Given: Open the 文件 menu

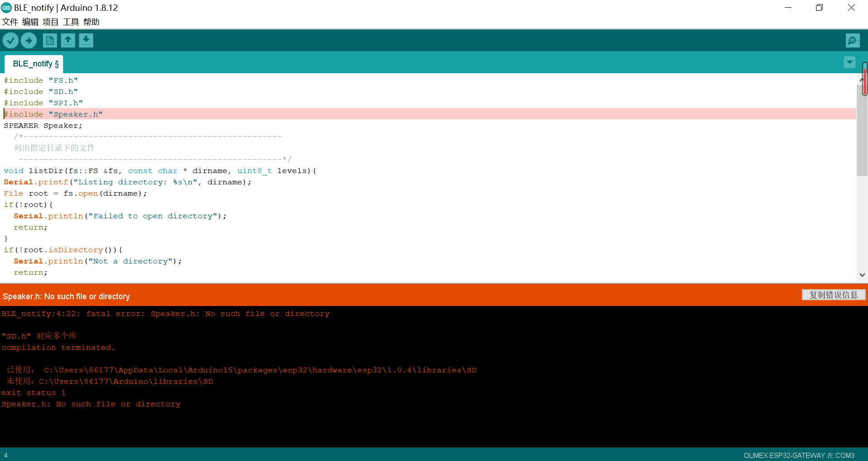Looking at the screenshot, I should tap(10, 22).
